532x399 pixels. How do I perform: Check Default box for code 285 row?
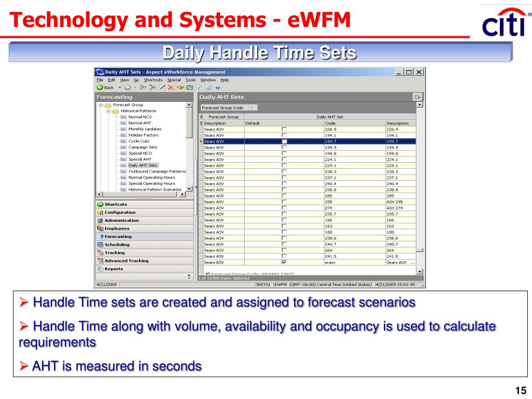pyautogui.click(x=284, y=196)
